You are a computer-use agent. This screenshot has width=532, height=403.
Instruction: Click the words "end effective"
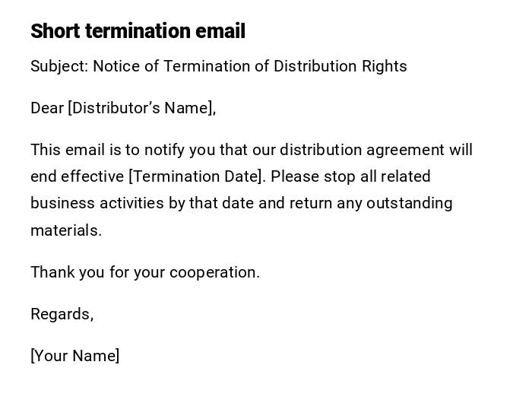pyautogui.click(x=78, y=176)
